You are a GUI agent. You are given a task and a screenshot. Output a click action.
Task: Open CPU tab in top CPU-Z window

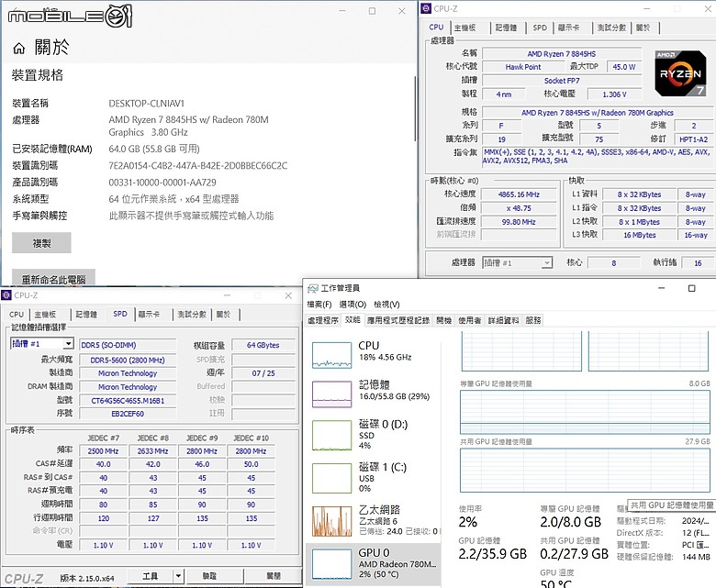pyautogui.click(x=436, y=27)
